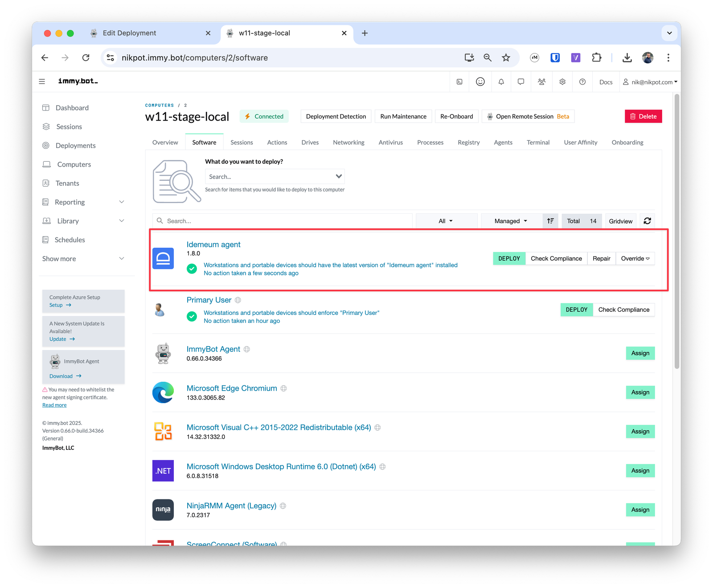
Task: Open Chrome three-dot menu
Action: click(x=668, y=57)
